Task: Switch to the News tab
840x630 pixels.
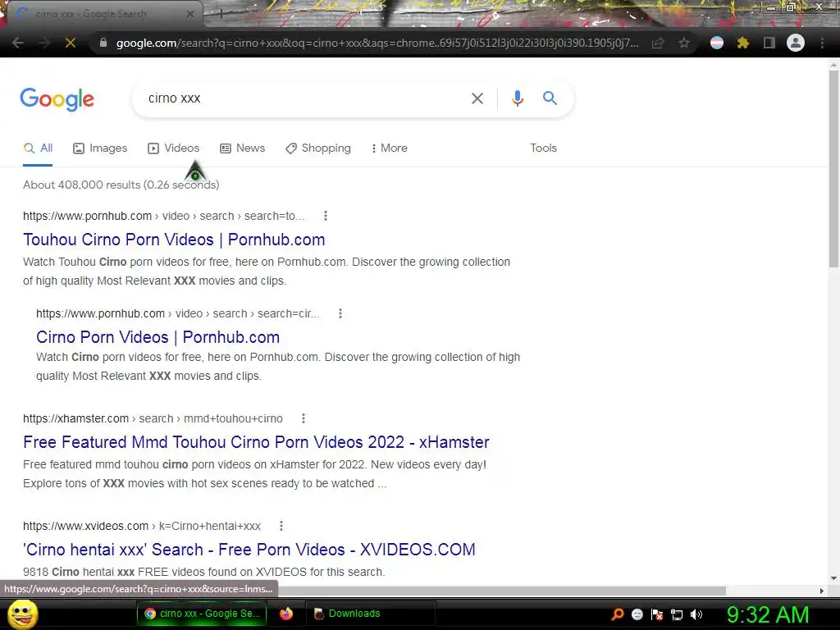Action: (x=243, y=148)
